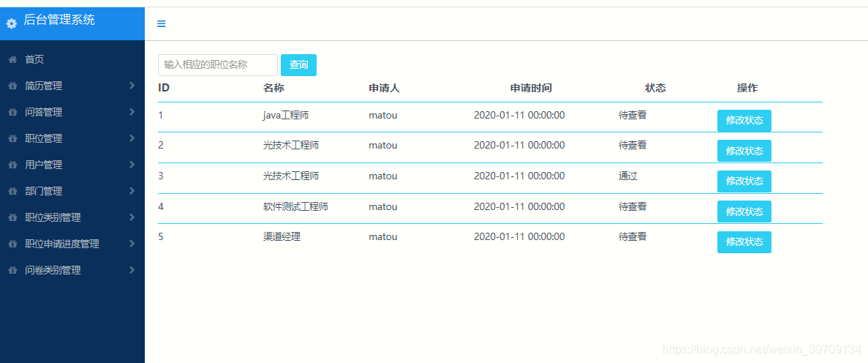Expand the 职位管理 chevron arrow
Viewport: 868px width, 363px height.
point(132,138)
